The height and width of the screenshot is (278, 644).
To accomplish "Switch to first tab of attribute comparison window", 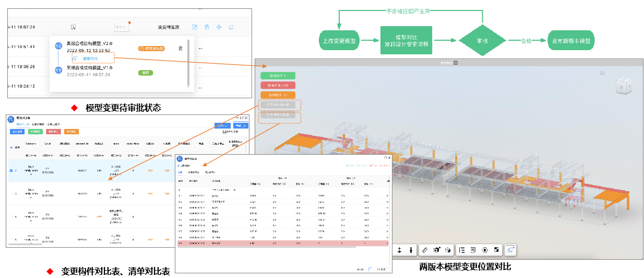I will [19, 124].
